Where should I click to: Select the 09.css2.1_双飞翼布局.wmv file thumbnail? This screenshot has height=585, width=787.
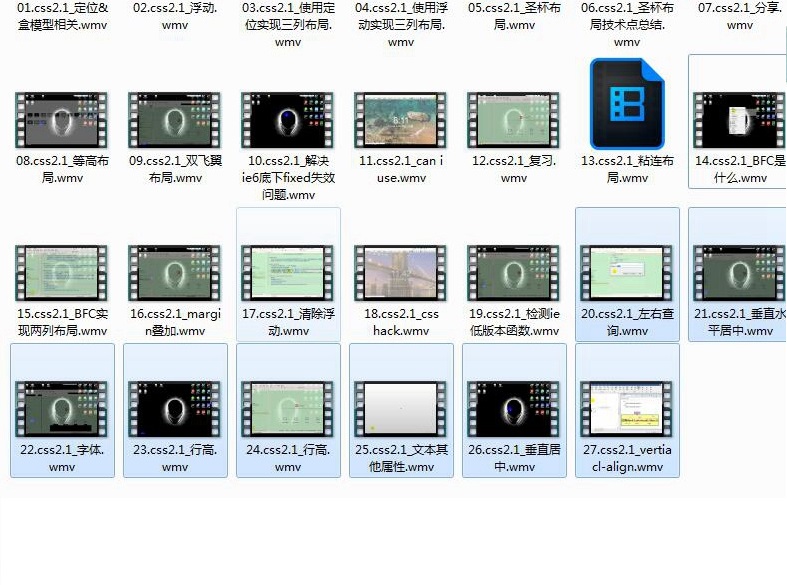pyautogui.click(x=175, y=120)
